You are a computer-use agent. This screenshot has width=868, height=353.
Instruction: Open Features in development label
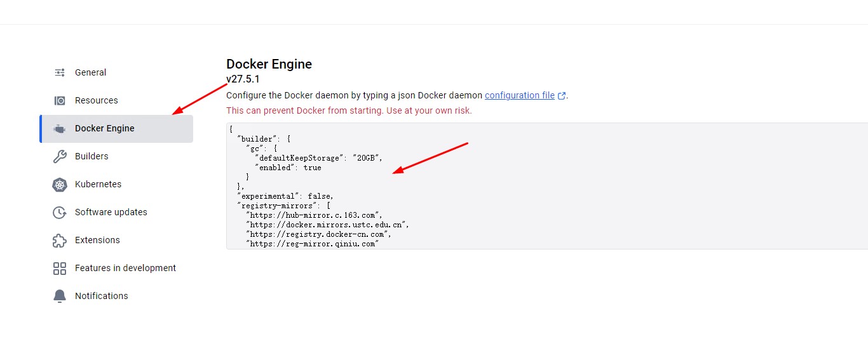(125, 268)
